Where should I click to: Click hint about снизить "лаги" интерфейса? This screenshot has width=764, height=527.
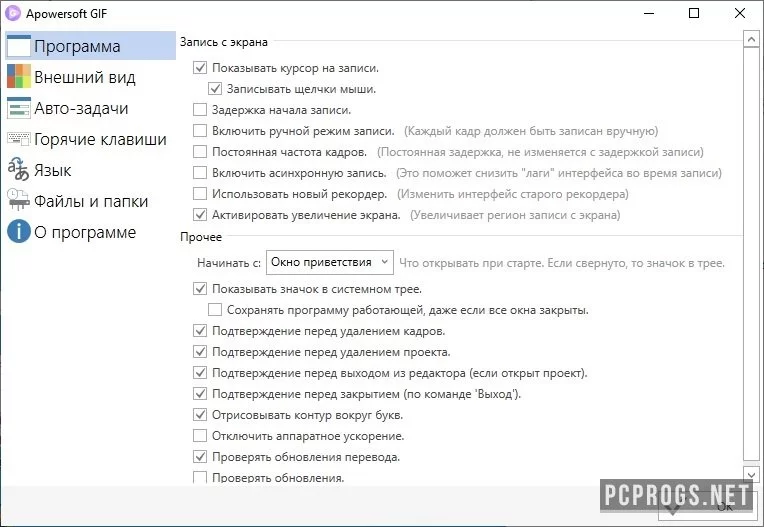pos(559,173)
